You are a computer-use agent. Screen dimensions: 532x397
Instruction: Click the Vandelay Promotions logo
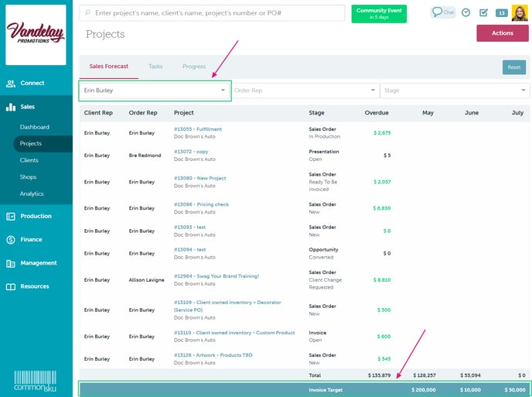(x=36, y=33)
